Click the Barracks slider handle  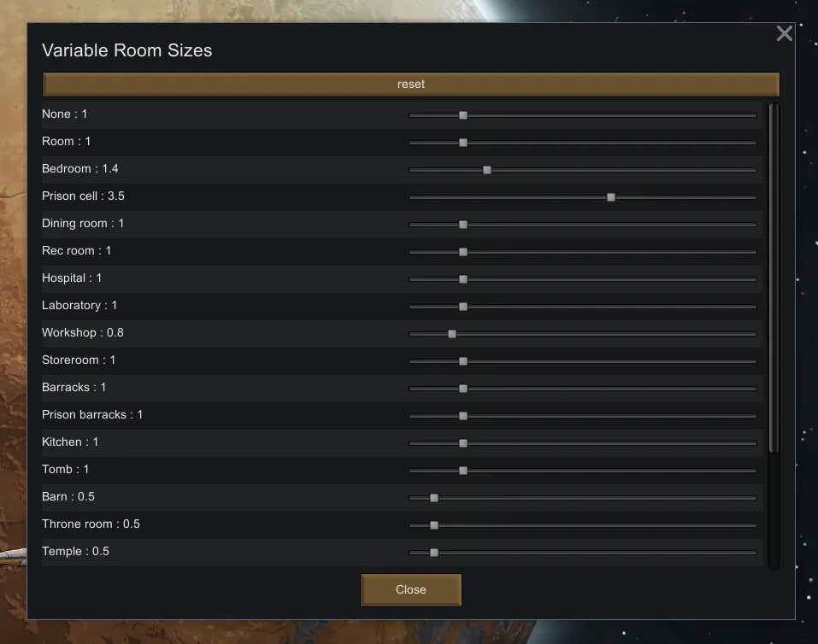(463, 389)
